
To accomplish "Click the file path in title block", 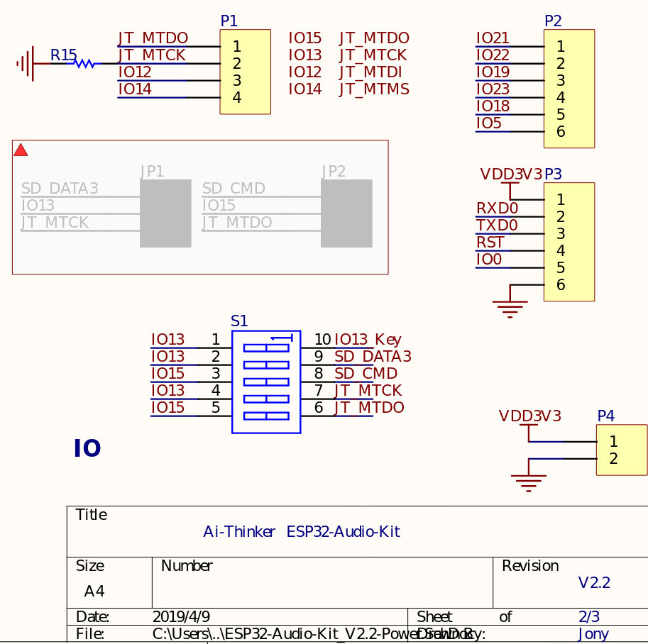I will [313, 634].
